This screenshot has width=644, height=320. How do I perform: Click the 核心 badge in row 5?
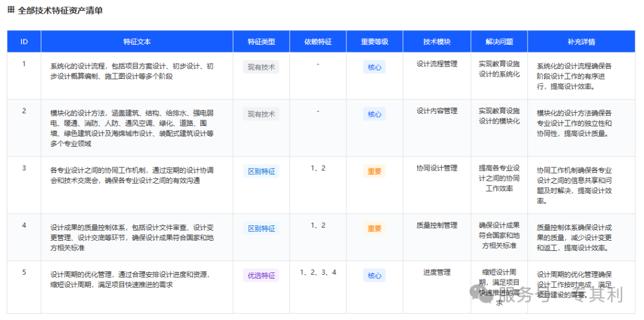(374, 275)
